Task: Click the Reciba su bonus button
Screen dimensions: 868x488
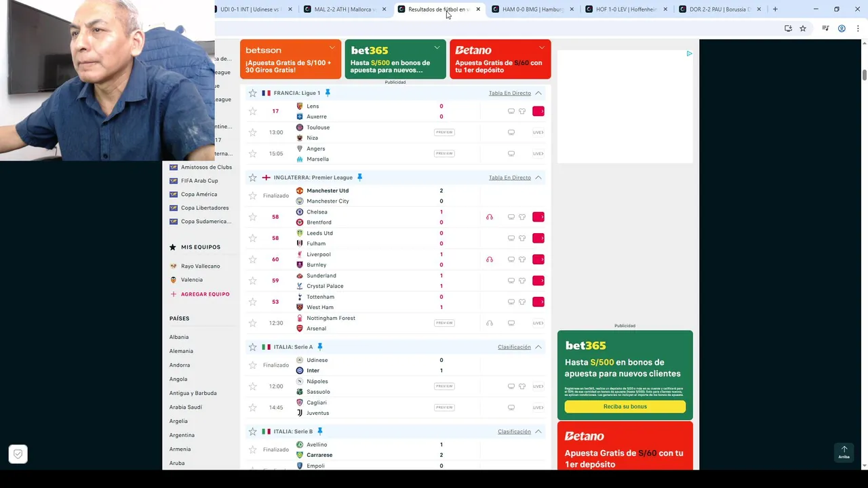Action: coord(625,407)
